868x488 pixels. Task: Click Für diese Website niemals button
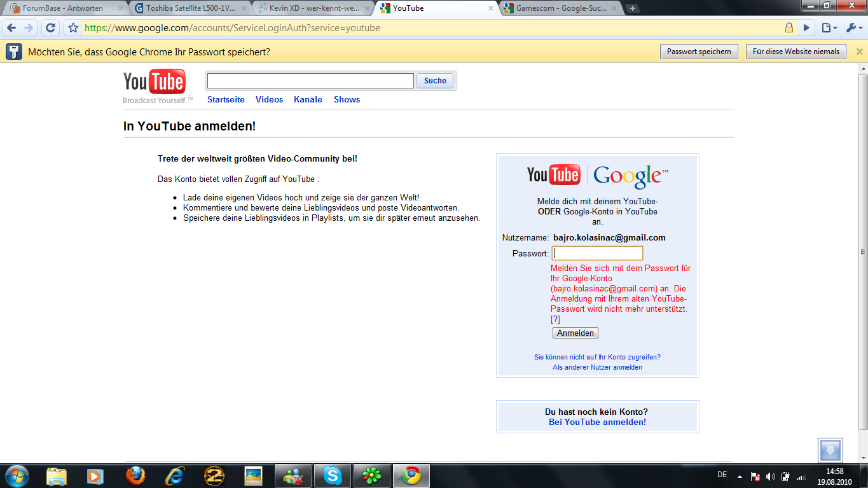[x=796, y=52]
